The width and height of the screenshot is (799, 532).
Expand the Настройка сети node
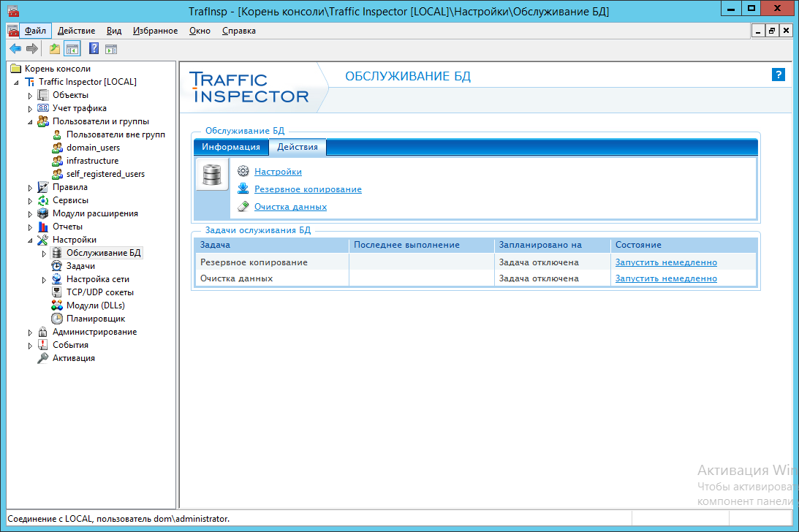[44, 280]
